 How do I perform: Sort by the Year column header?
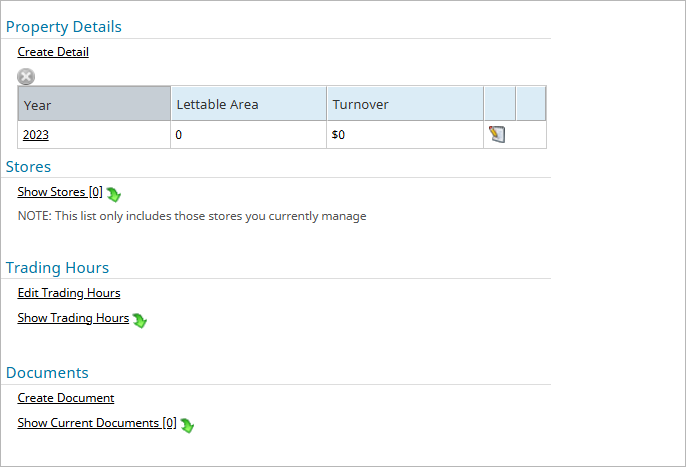(x=94, y=103)
